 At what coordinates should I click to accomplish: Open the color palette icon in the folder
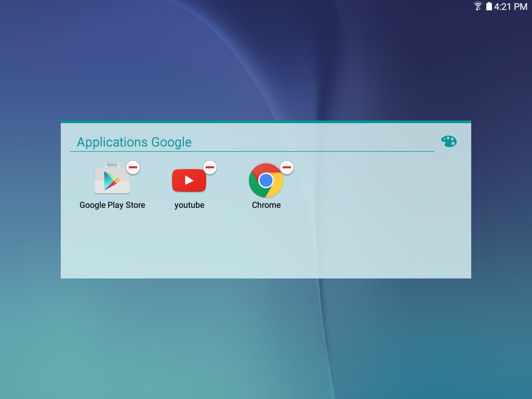point(449,141)
